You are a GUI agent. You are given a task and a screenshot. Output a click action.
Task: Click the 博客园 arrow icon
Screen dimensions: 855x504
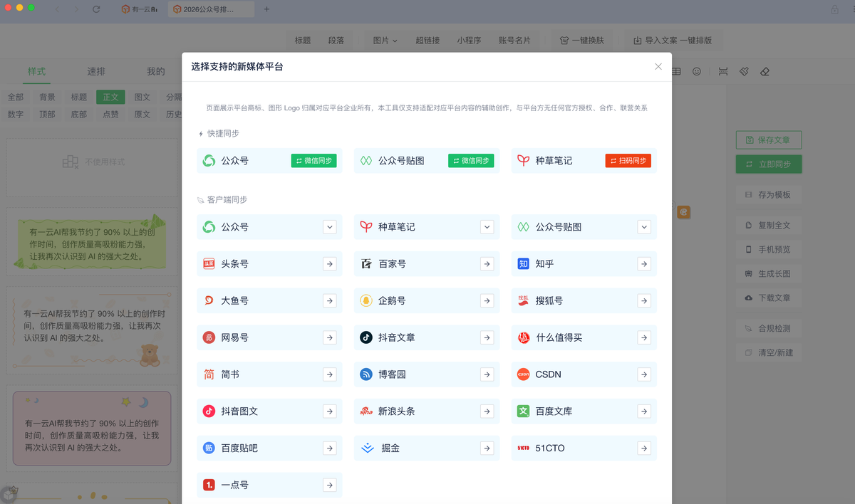(x=487, y=374)
